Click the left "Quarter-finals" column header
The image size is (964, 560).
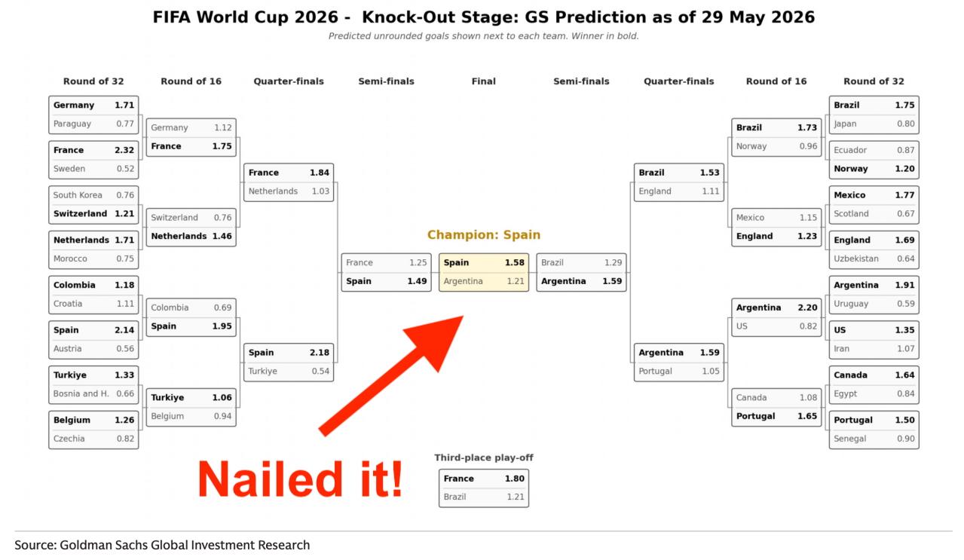point(289,81)
